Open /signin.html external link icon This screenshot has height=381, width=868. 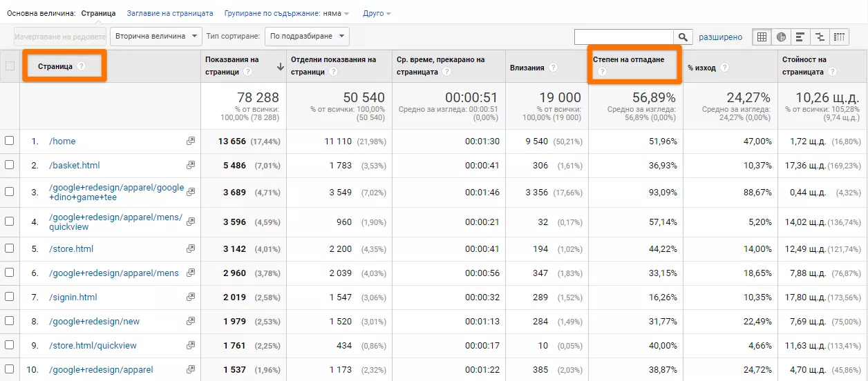191,297
